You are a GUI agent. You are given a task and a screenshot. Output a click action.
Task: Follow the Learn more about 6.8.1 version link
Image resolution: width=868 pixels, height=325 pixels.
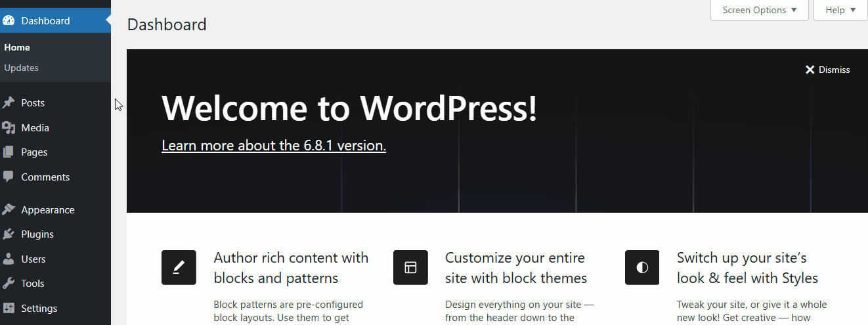click(x=274, y=145)
